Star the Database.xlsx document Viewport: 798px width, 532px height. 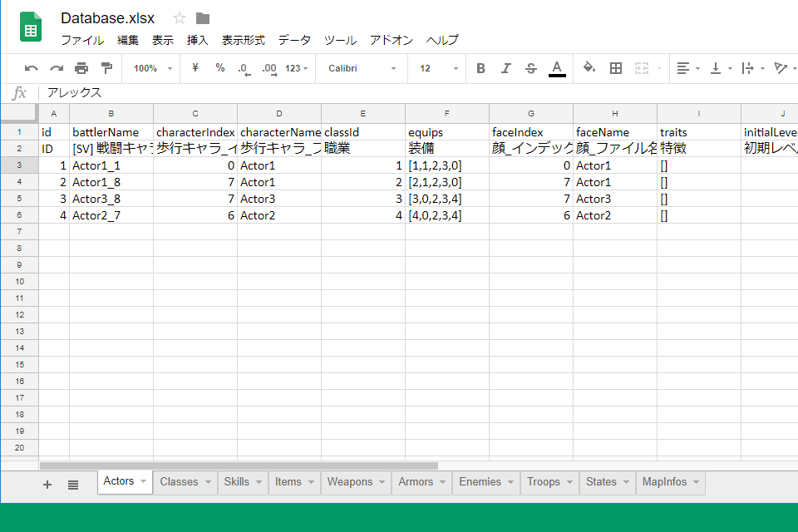[x=180, y=18]
